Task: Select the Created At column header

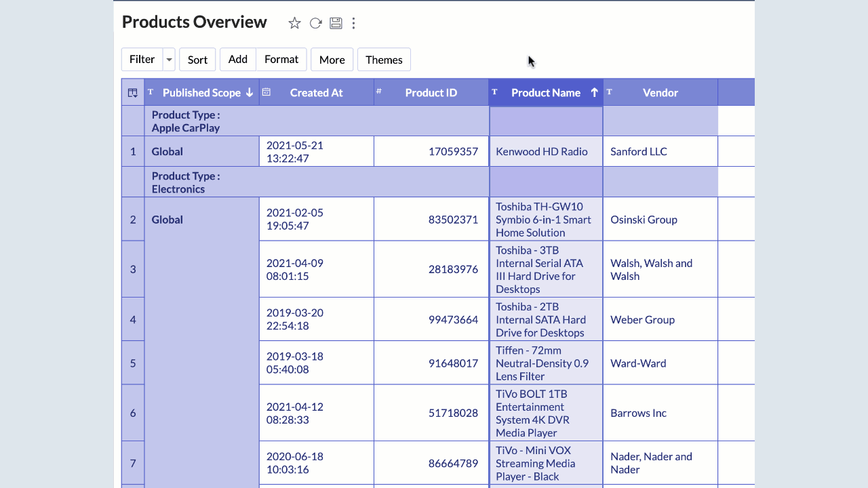Action: click(317, 93)
